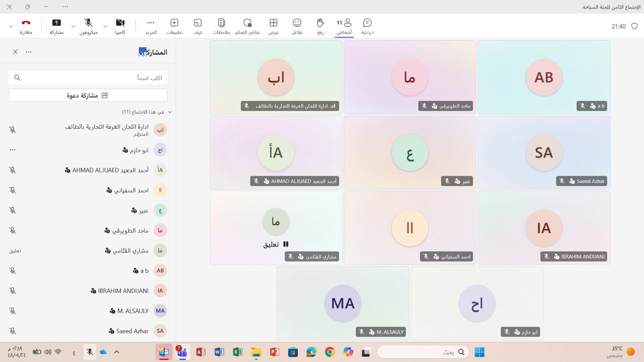Open the غرف breakout rooms
The height and width of the screenshot is (362, 644).
click(198, 26)
